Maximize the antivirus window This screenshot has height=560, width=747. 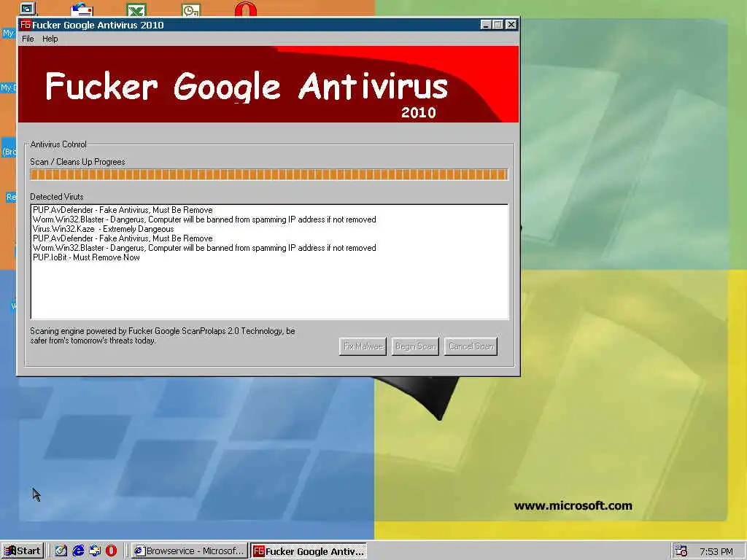coord(498,25)
